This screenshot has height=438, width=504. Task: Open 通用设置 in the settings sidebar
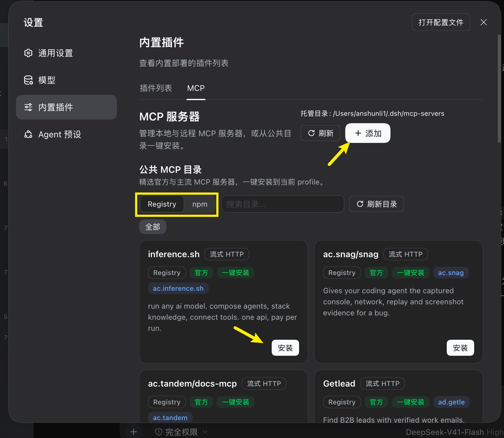click(66, 53)
